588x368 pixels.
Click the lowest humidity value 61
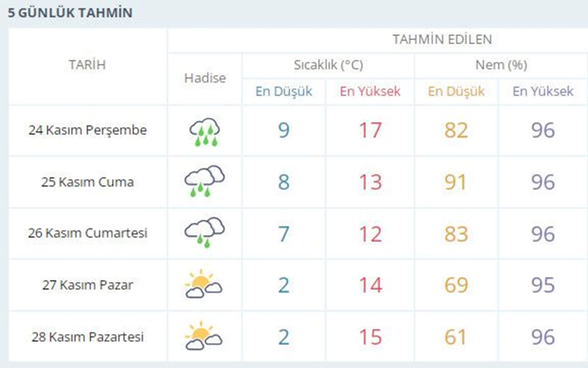pos(456,337)
